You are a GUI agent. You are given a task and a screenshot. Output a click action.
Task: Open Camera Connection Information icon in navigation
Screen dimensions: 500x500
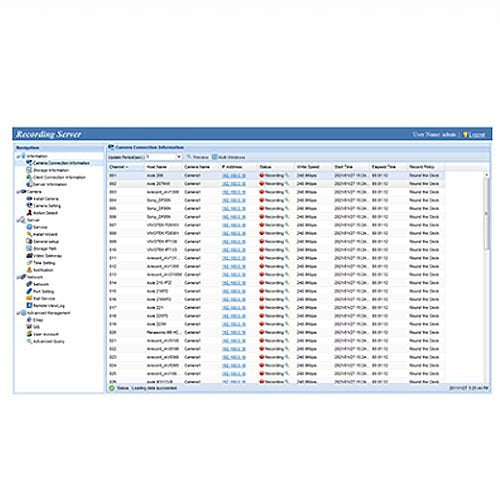pos(29,163)
